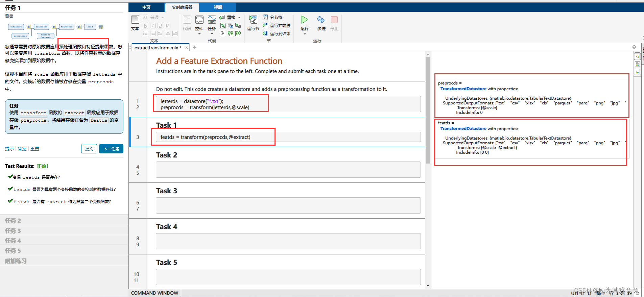Expand the 任务 5 section
This screenshot has width=644, height=297.
(64, 250)
